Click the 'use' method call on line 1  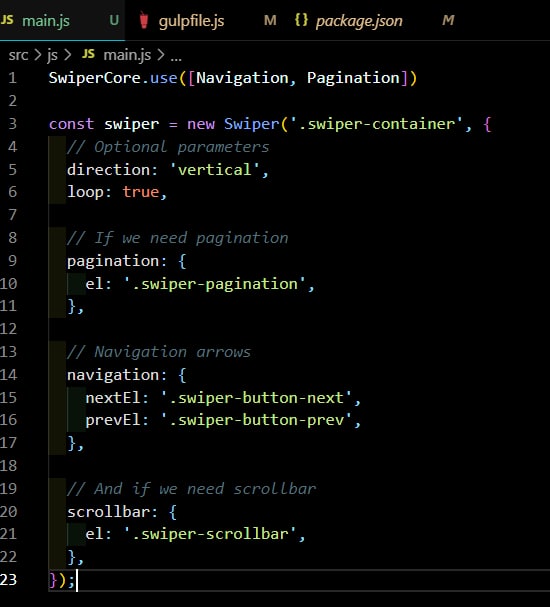163,78
